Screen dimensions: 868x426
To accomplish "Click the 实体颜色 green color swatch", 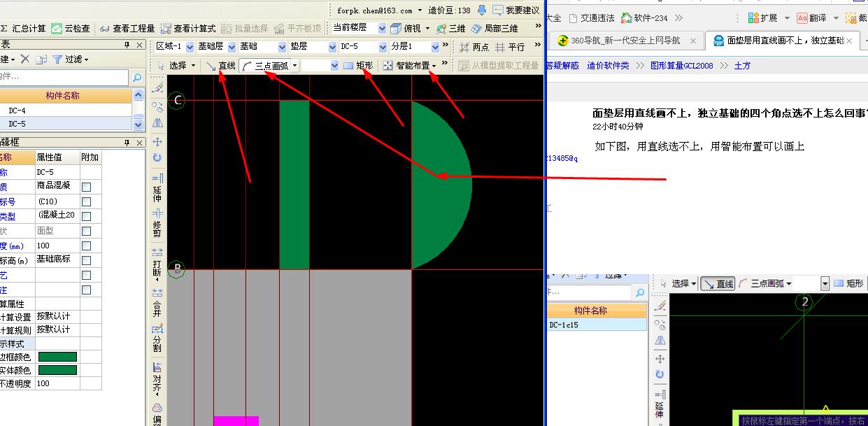I will coord(57,370).
